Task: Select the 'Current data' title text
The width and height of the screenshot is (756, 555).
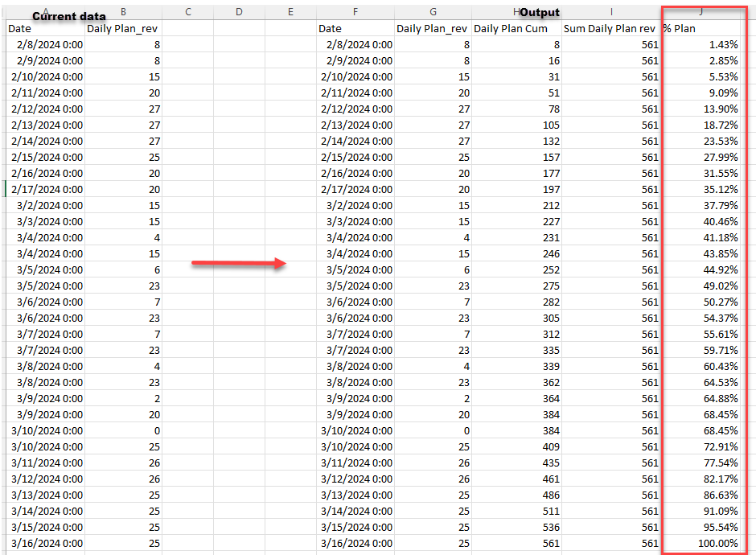Action: coord(69,16)
